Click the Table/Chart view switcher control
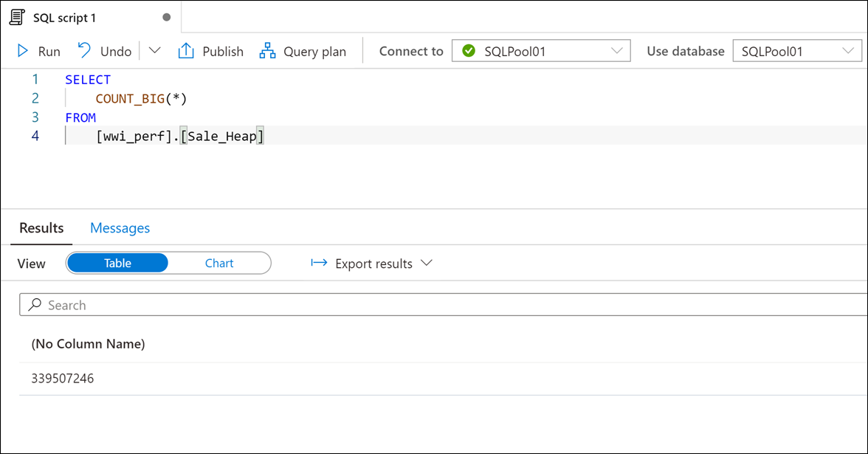 coord(168,263)
